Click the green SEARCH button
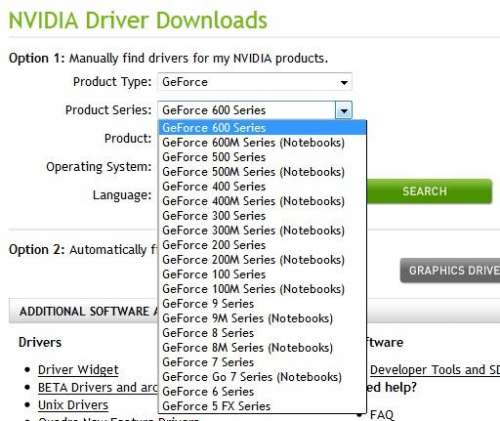Viewport: 500px width, 421px height. (429, 191)
